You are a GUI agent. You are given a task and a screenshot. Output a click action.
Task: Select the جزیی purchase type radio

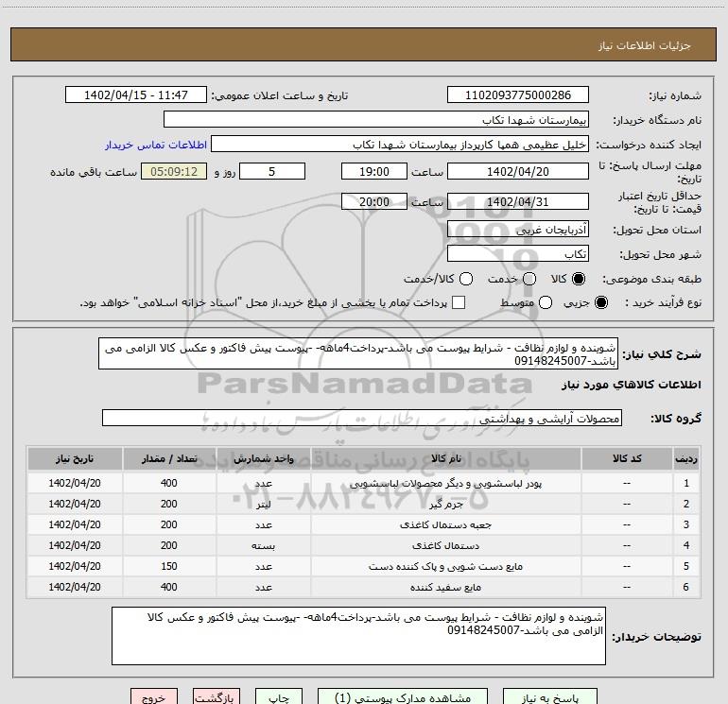tap(600, 302)
